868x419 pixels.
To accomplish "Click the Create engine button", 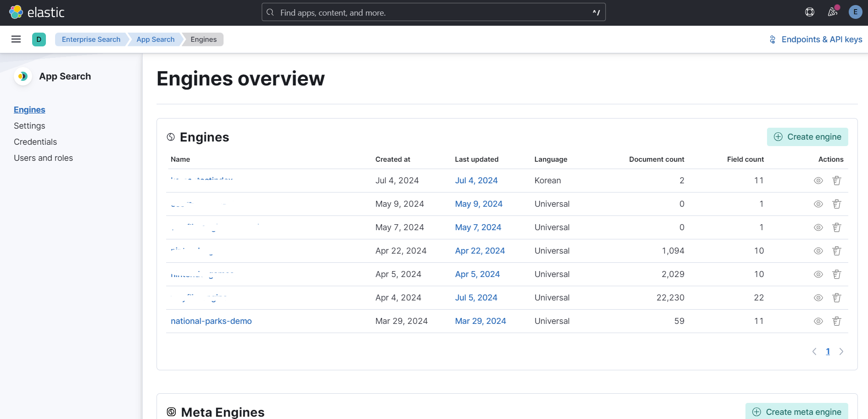I will [807, 137].
